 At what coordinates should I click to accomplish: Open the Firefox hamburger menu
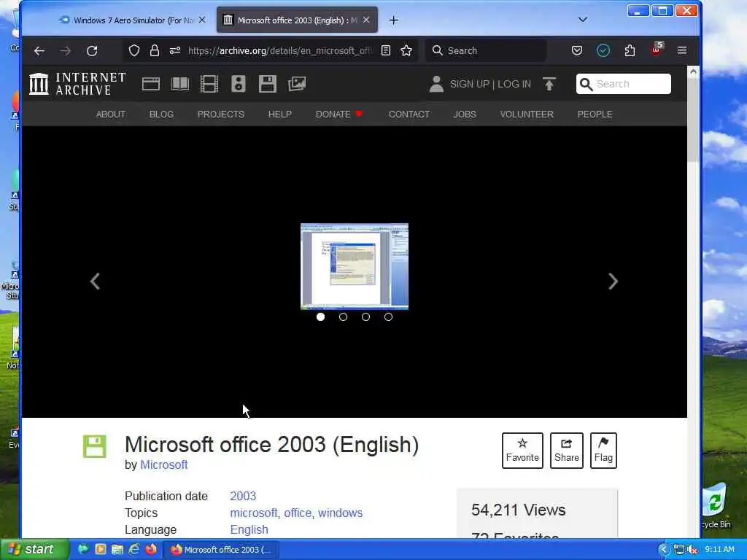point(682,50)
